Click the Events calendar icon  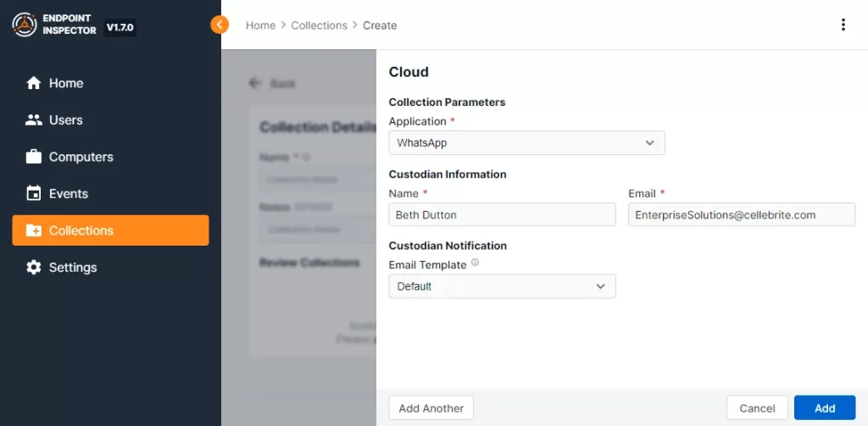(x=34, y=194)
